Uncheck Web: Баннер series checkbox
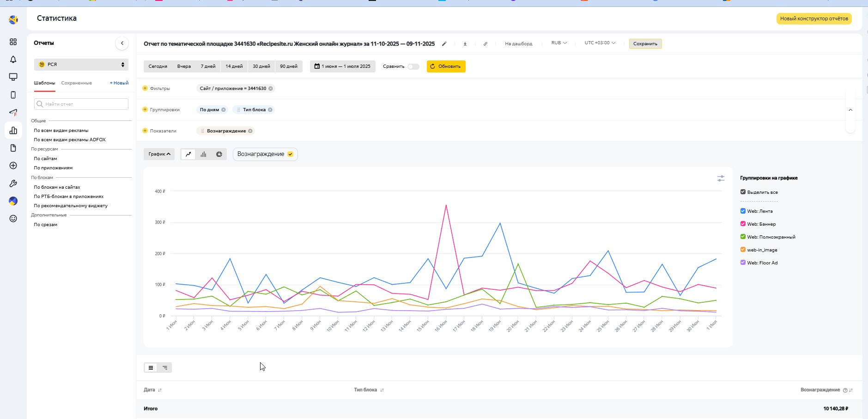 click(x=743, y=224)
